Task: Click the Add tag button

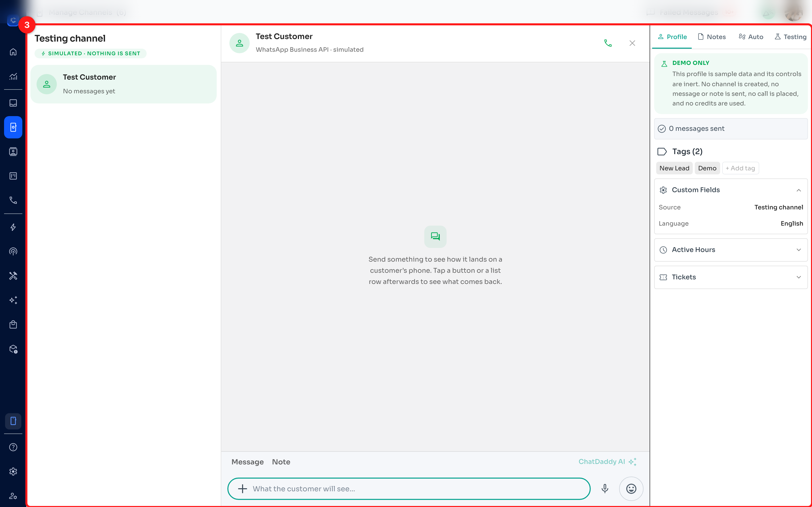Action: point(740,168)
